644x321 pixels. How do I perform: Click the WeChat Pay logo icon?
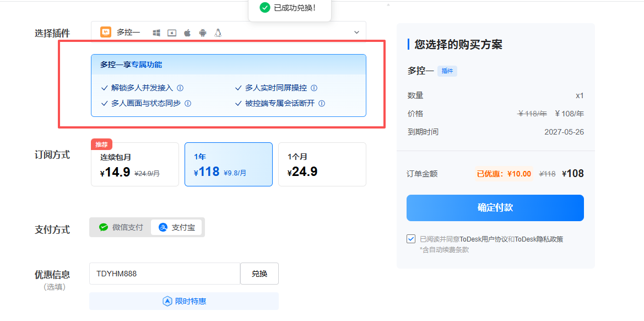(104, 227)
